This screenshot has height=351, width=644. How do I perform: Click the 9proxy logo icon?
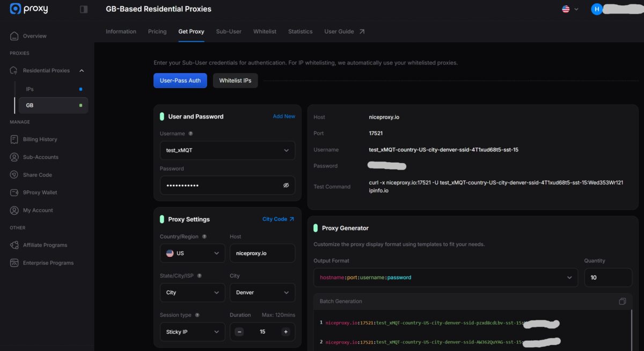(x=16, y=9)
